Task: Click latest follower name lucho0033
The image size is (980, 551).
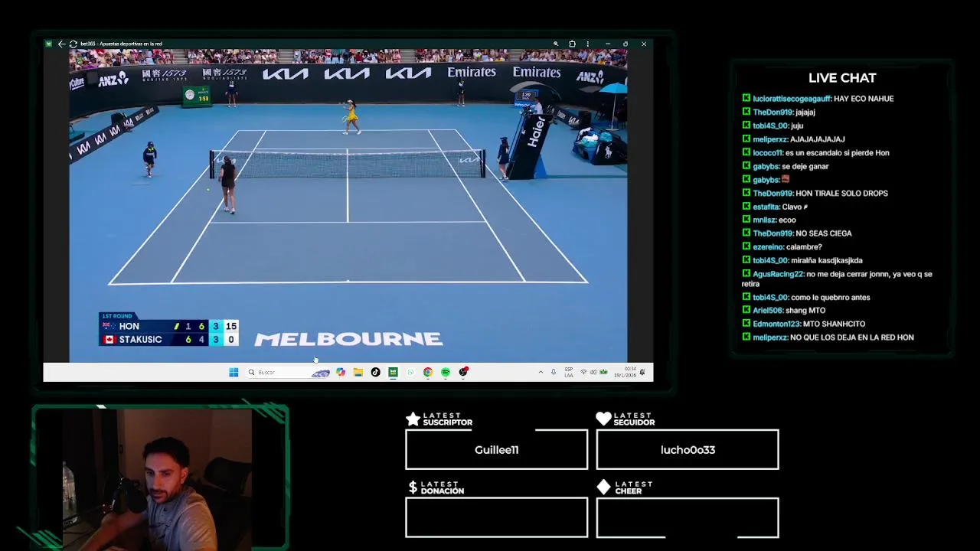Action: 688,450
